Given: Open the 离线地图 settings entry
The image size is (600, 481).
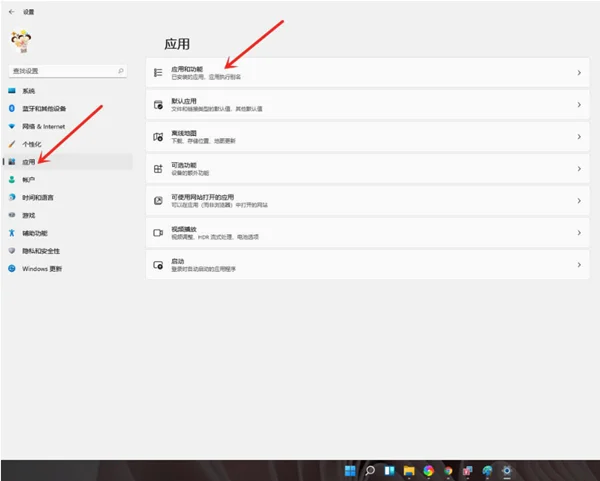Looking at the screenshot, I should click(367, 137).
